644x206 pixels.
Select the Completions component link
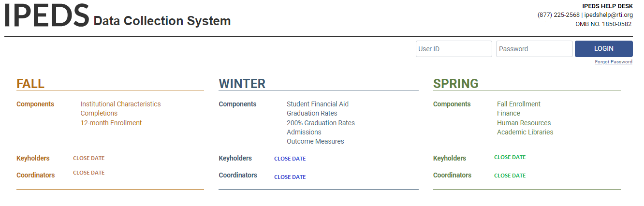pyautogui.click(x=99, y=113)
